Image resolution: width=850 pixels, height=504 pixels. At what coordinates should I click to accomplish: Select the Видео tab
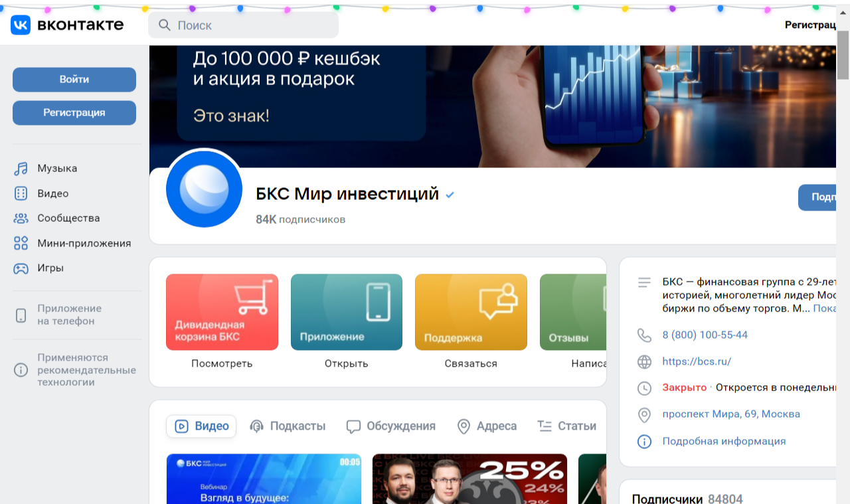pyautogui.click(x=201, y=426)
